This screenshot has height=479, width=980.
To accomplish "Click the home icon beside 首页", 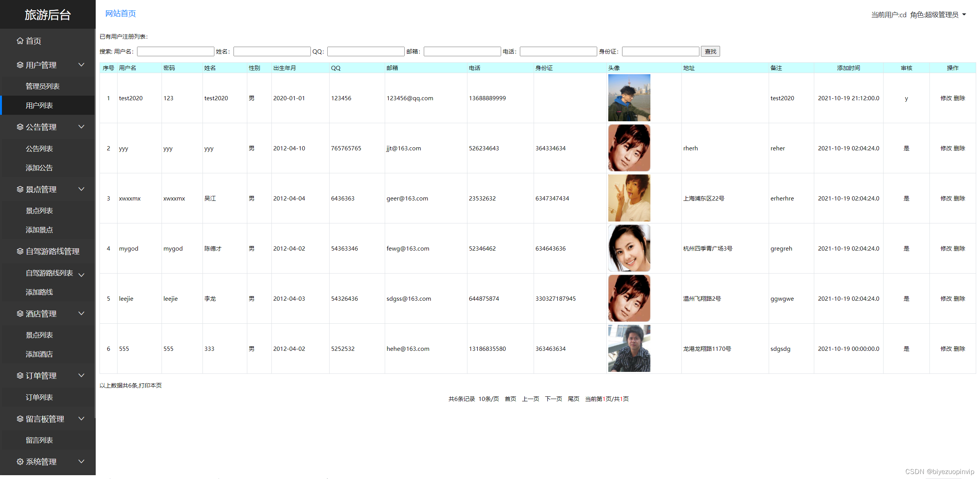I will pos(20,41).
